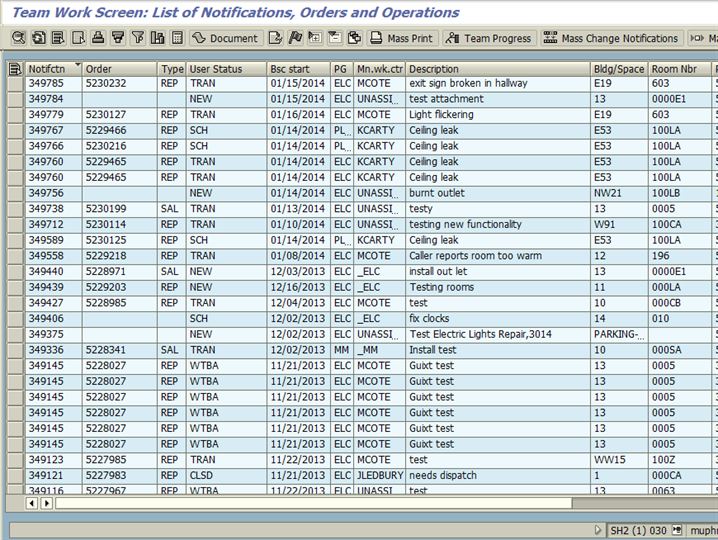
Task: Click the Mass Change Notifications button
Action: [x=611, y=38]
